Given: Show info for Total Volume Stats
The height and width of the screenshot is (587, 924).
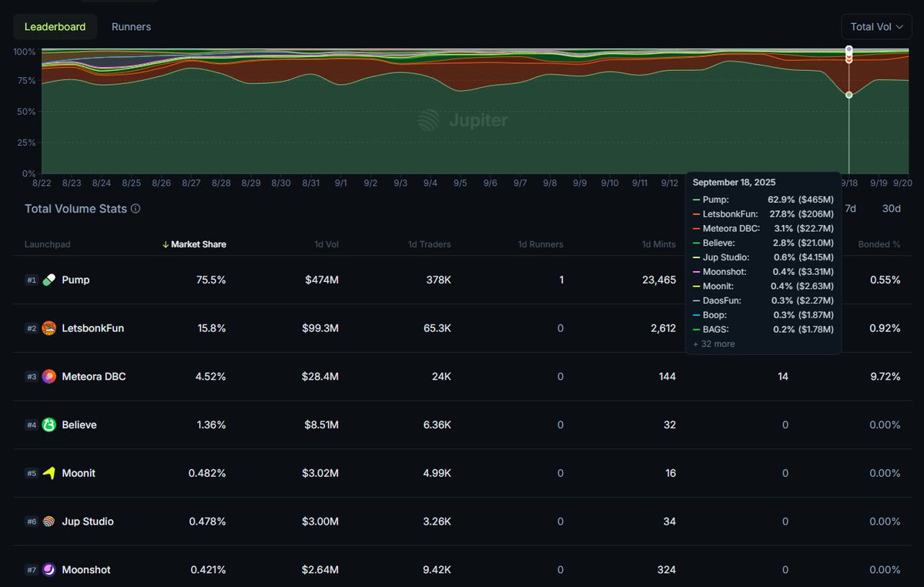Looking at the screenshot, I should (x=136, y=209).
